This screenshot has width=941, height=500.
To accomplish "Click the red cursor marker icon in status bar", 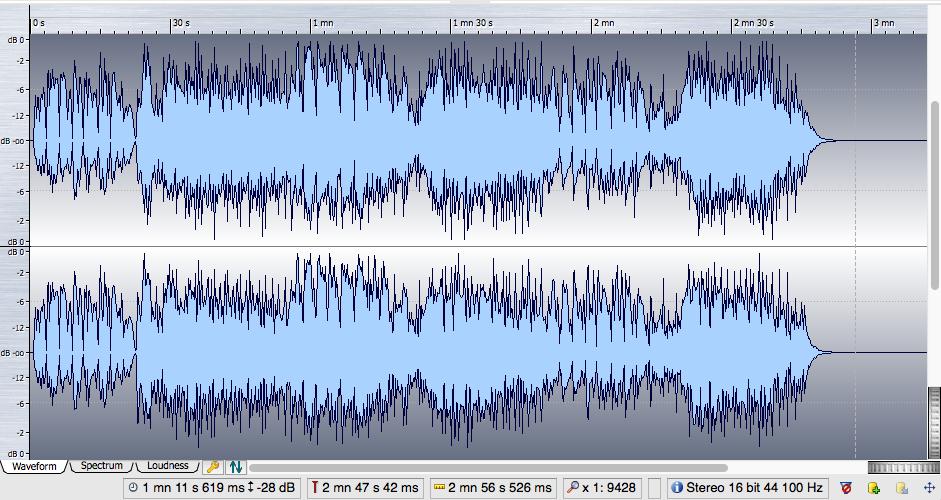I will 314,487.
